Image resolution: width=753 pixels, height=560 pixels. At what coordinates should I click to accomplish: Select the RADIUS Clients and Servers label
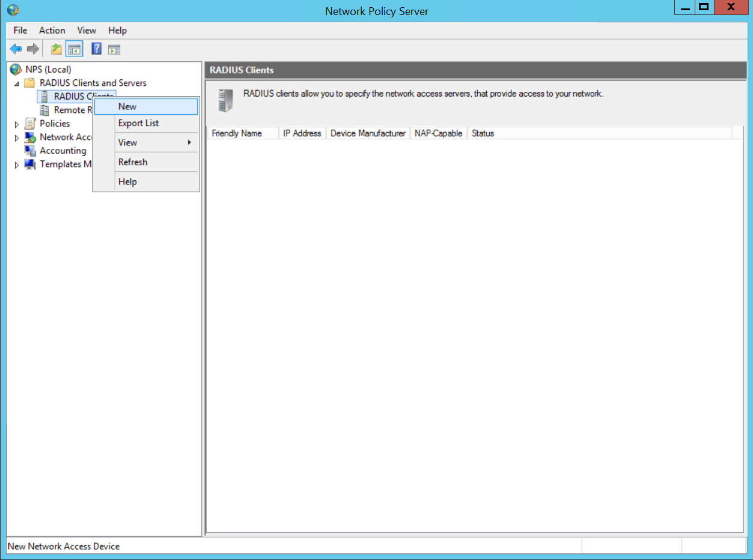click(x=93, y=83)
